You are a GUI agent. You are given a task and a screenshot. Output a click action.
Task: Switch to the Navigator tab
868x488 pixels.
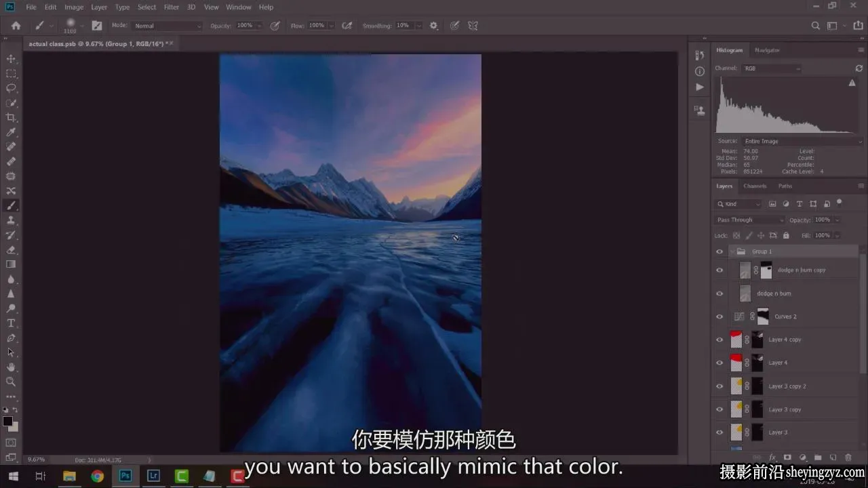pyautogui.click(x=768, y=50)
